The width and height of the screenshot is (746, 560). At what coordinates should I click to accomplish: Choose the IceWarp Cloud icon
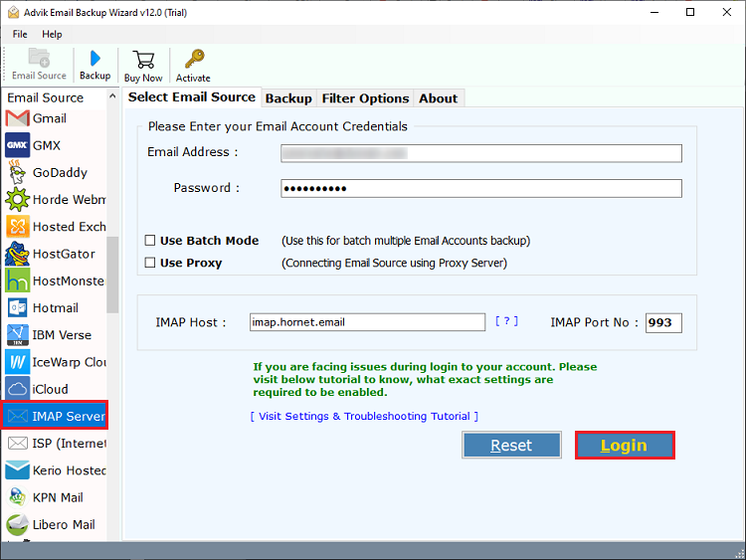click(18, 362)
